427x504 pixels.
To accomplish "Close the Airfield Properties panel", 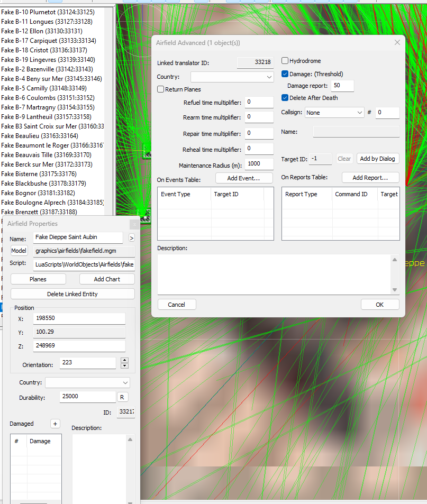I will (x=134, y=224).
